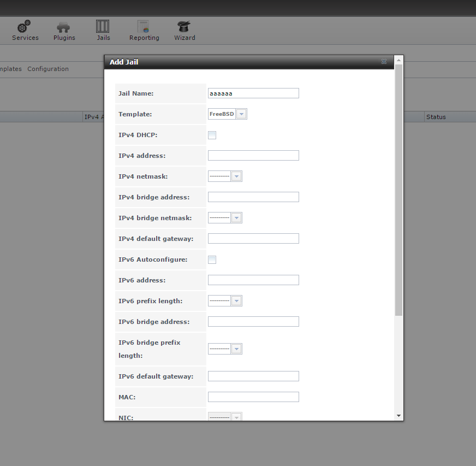Screen dimensions: 476x466
Task: Close the Add Jail dialog
Action: tap(384, 62)
